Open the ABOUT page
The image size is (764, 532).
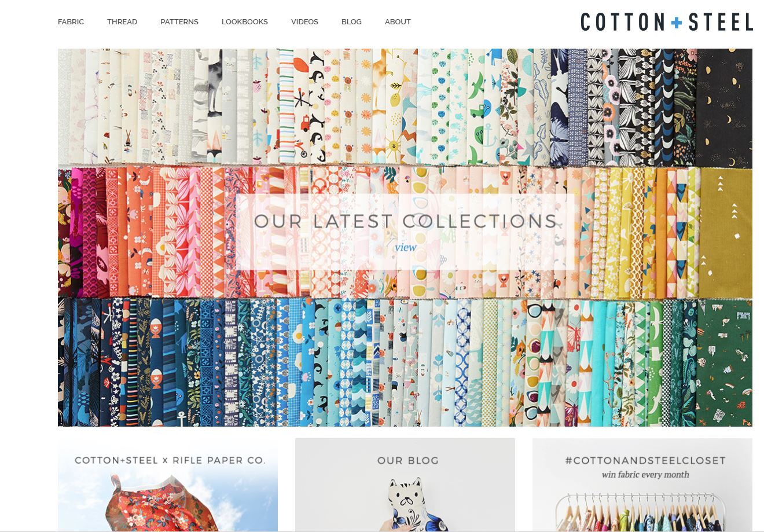pos(398,22)
